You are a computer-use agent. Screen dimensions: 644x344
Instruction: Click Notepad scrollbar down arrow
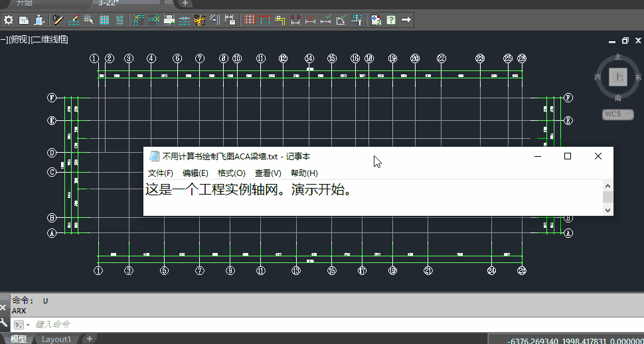(608, 210)
